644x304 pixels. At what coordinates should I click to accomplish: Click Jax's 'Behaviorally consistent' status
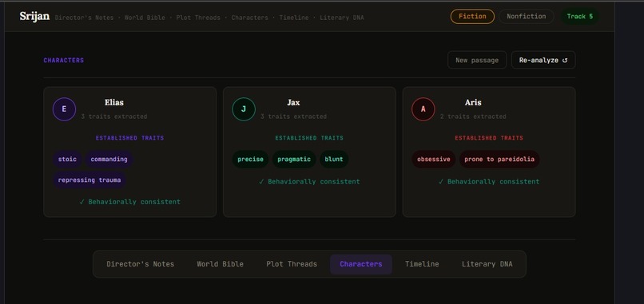(309, 181)
